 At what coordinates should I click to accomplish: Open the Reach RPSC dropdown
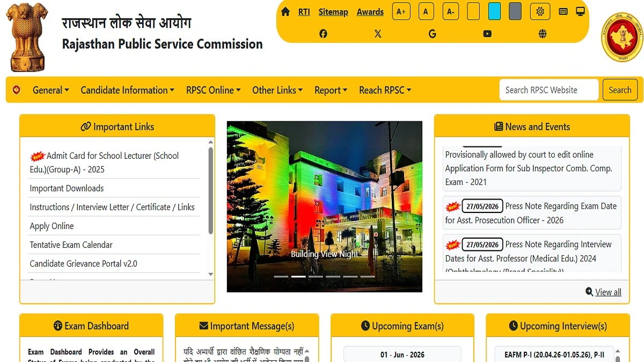(385, 90)
